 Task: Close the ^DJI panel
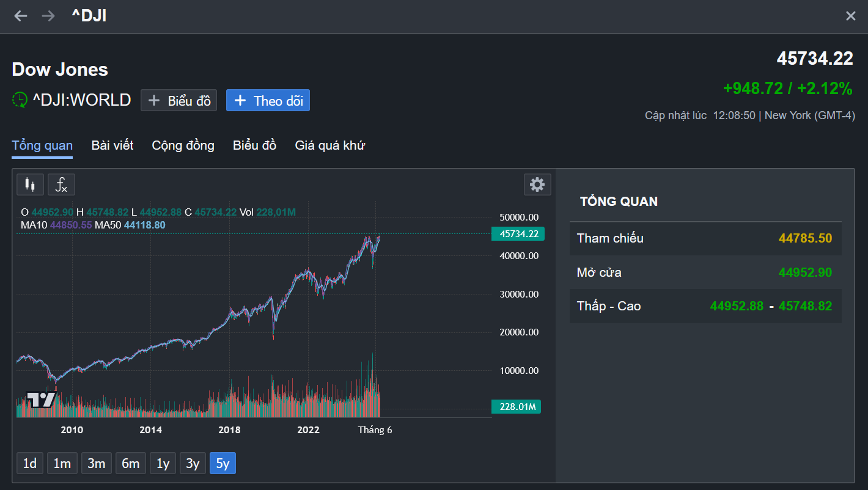pos(850,16)
